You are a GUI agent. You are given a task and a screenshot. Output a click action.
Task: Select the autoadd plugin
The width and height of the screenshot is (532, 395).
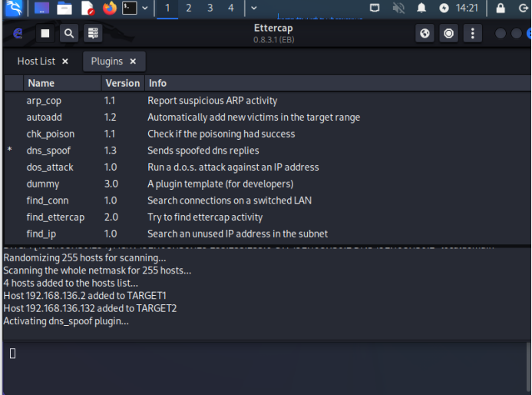tap(267, 117)
